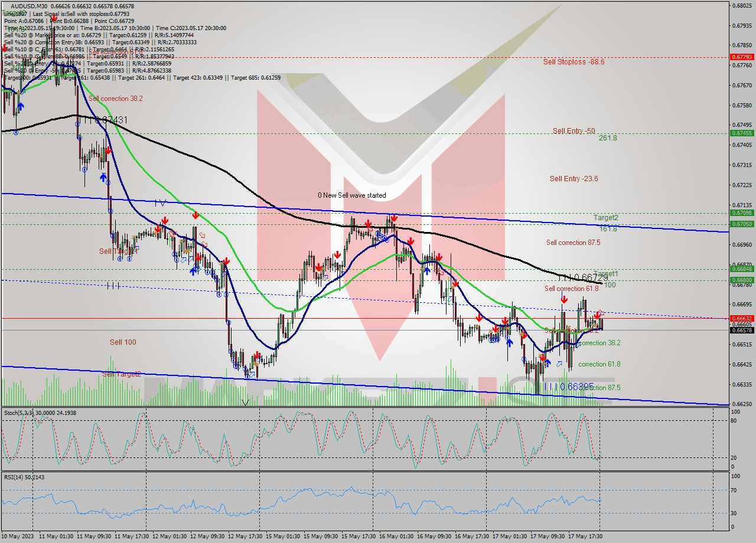Click the 'Sell correction 38.2' label near top-left

116,99
